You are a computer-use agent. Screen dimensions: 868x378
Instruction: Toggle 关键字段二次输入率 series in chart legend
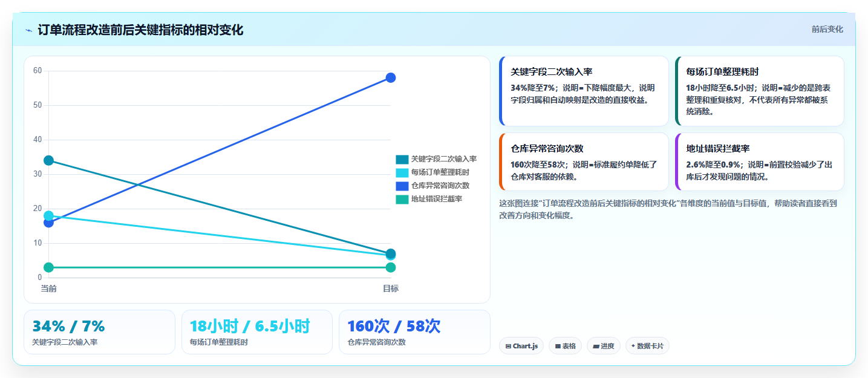[436, 159]
